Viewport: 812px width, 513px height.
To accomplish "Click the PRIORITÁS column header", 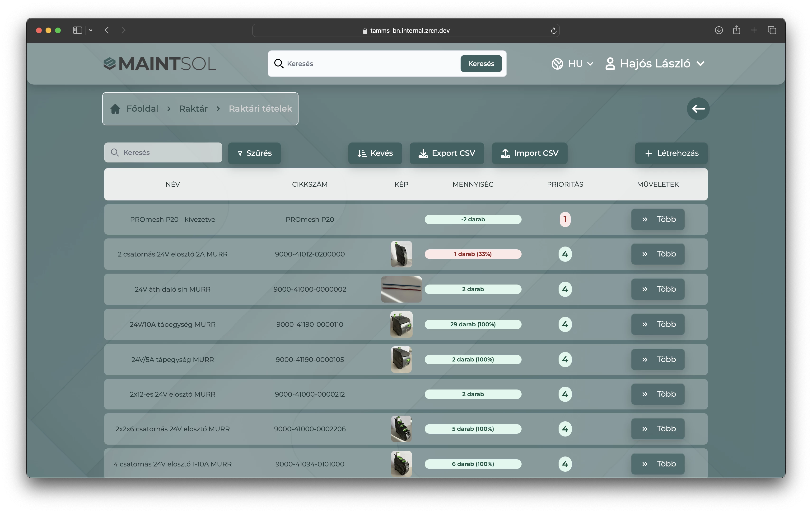I will pyautogui.click(x=565, y=184).
